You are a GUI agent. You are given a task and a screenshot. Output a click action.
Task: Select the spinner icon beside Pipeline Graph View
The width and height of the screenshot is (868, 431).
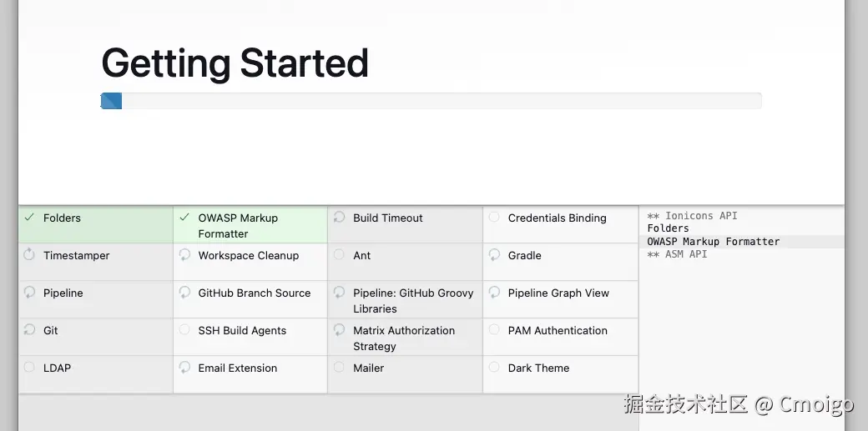pyautogui.click(x=494, y=293)
